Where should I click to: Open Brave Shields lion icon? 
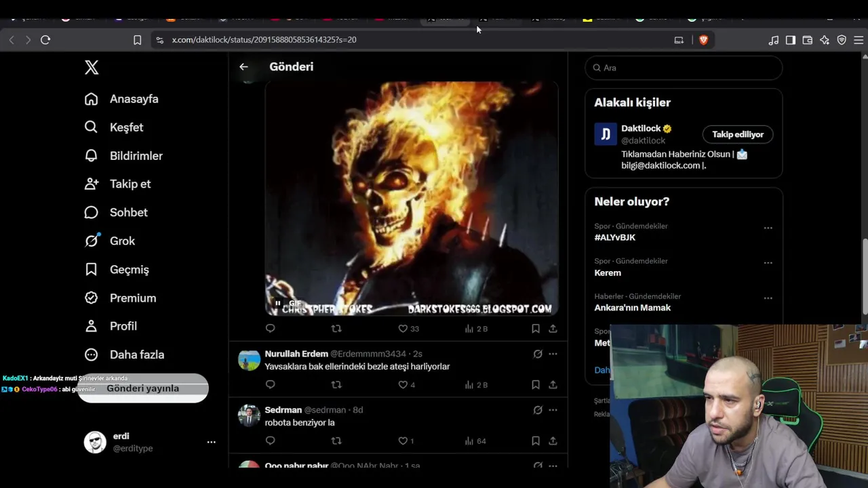[703, 40]
